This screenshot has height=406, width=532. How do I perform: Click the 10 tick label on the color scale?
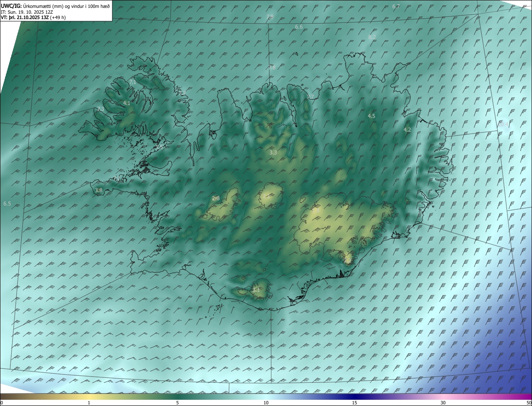pyautogui.click(x=266, y=403)
